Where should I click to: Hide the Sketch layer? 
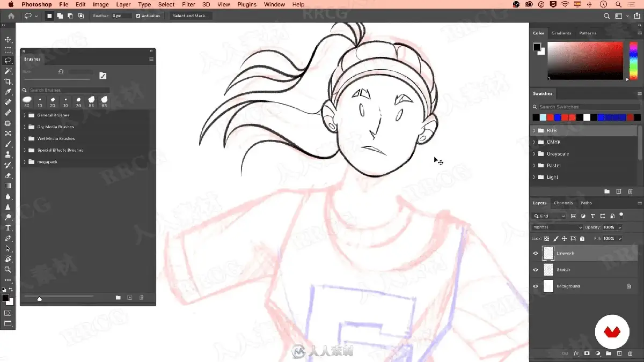tap(536, 270)
